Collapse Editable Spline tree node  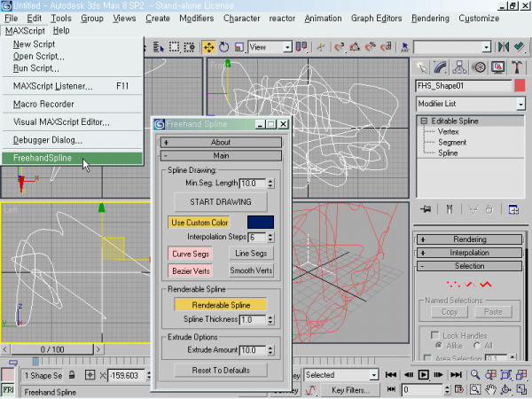coord(424,121)
